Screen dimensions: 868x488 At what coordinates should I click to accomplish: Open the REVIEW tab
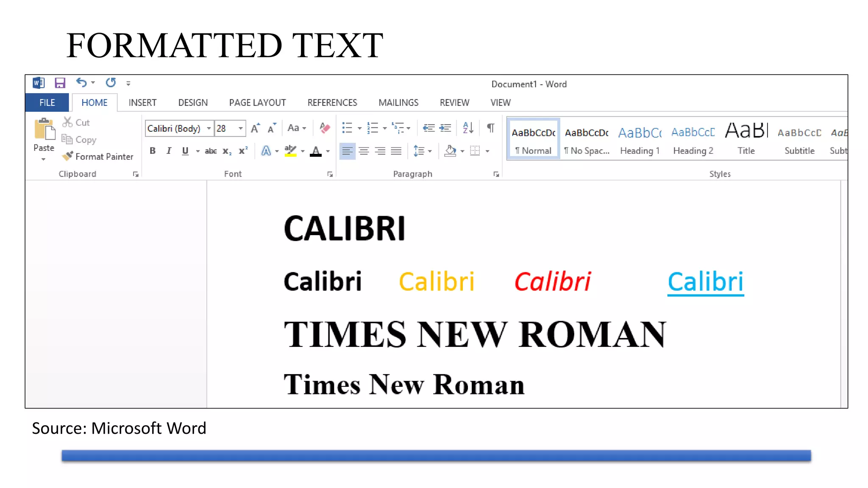click(454, 103)
